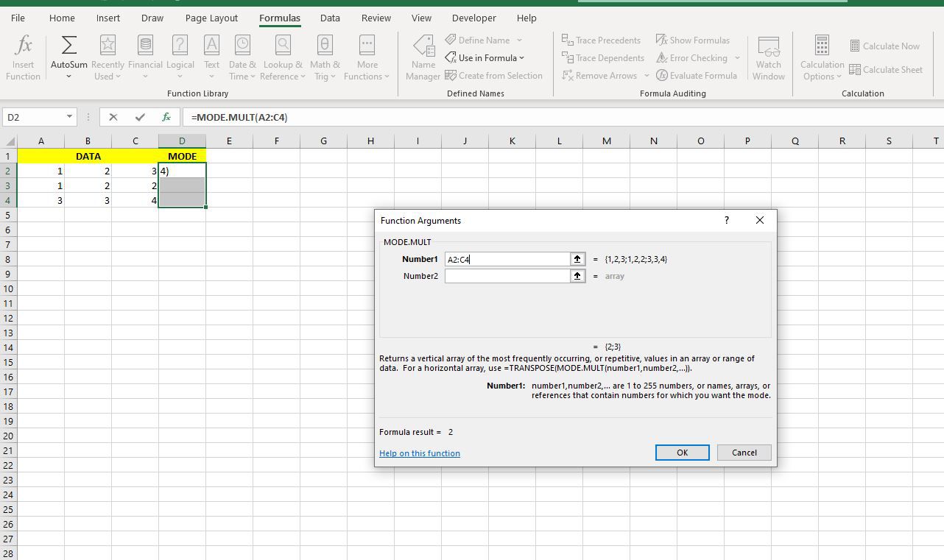This screenshot has width=944, height=560.
Task: Select the MODE header cell
Action: click(x=182, y=156)
